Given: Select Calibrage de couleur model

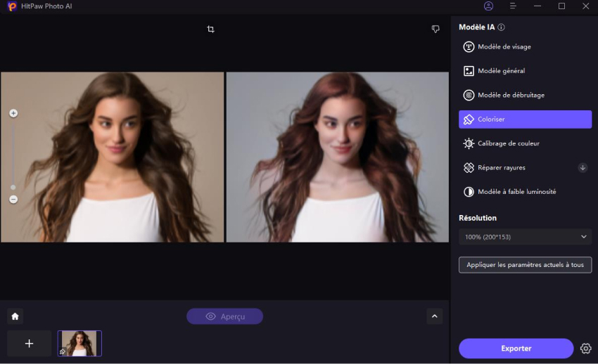Looking at the screenshot, I should tap(508, 143).
